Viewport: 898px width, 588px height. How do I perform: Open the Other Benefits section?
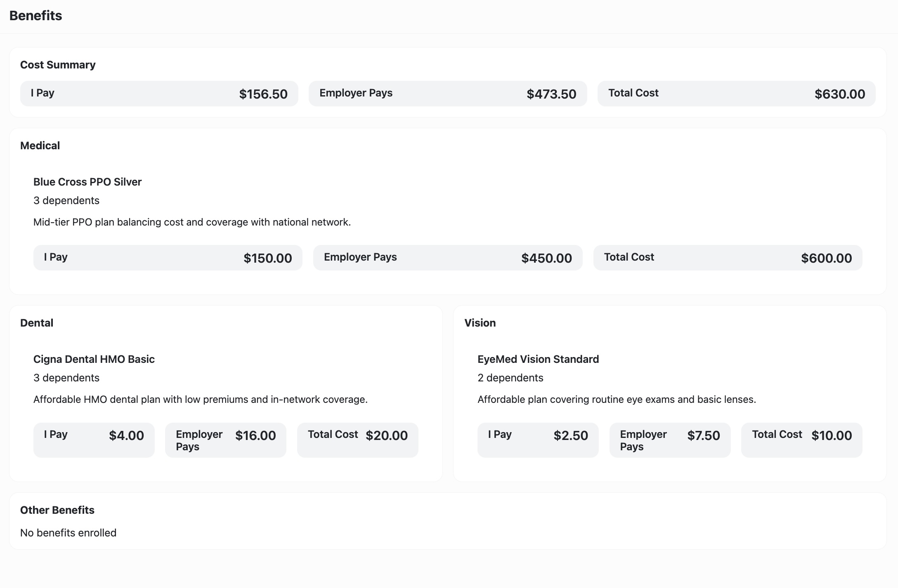tap(57, 510)
